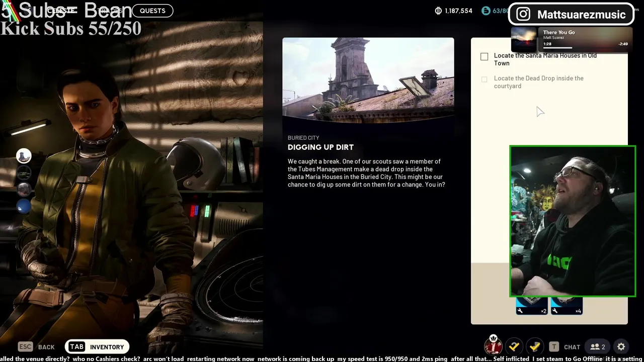Viewport: 644px width, 362px height.
Task: Select the Celeste trader tab
Action: tap(61, 11)
